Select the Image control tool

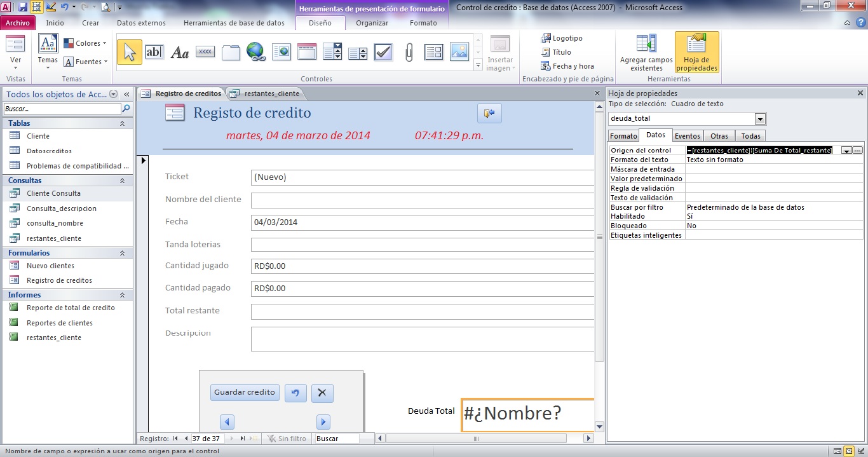pos(459,52)
